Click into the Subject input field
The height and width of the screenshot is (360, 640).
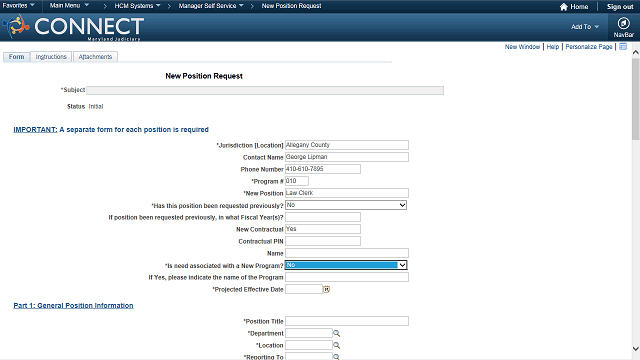(265, 91)
